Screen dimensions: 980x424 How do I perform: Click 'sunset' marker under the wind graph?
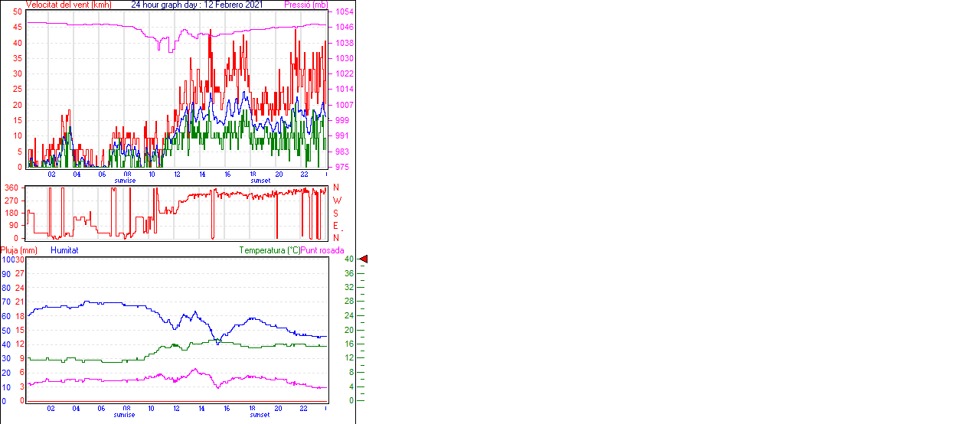pyautogui.click(x=260, y=181)
